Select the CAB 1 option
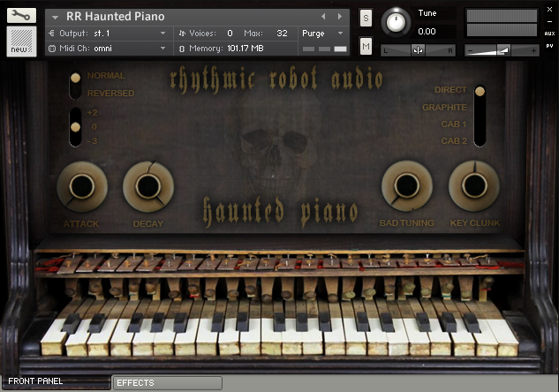 454,124
